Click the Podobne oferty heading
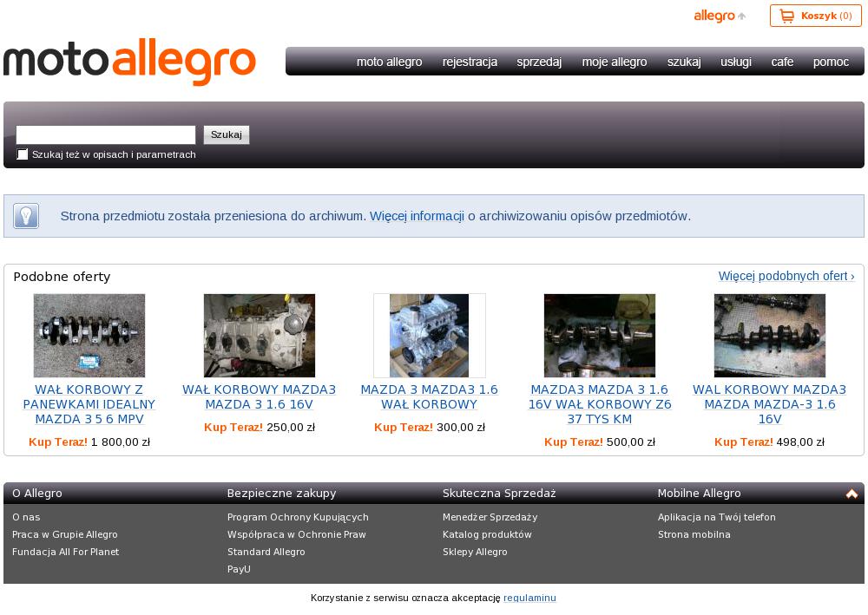Viewport: 868px width, 615px height. coord(62,277)
